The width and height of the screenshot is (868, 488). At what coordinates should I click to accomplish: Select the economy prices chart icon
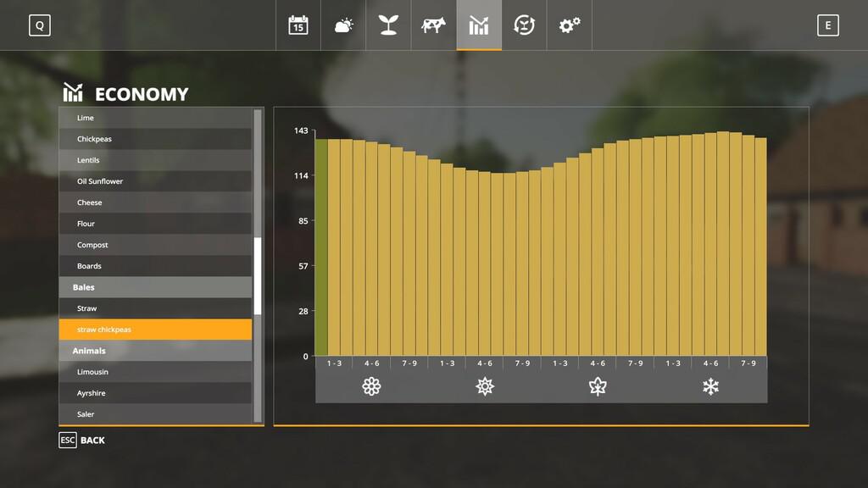(x=479, y=25)
